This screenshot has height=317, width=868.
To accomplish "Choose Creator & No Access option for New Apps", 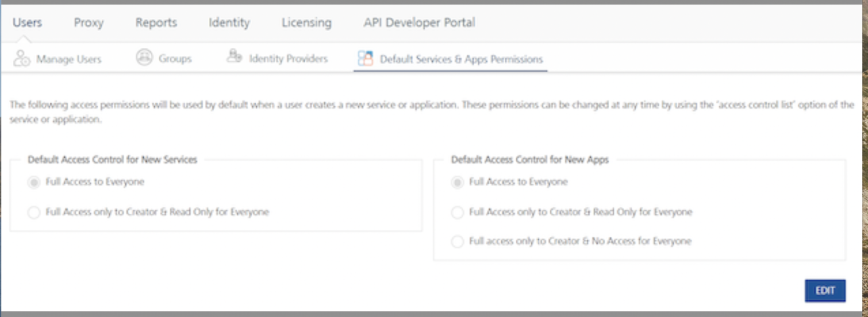I will click(x=458, y=242).
